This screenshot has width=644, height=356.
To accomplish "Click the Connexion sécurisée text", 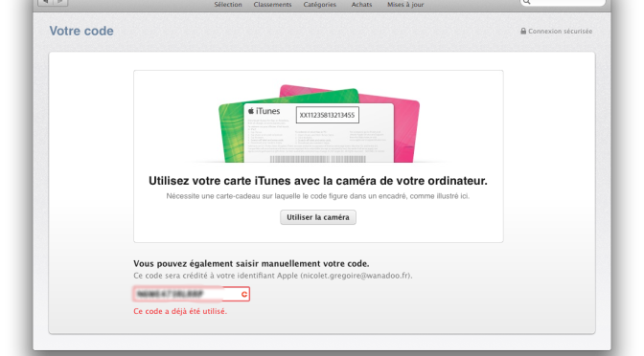I will 561,32.
